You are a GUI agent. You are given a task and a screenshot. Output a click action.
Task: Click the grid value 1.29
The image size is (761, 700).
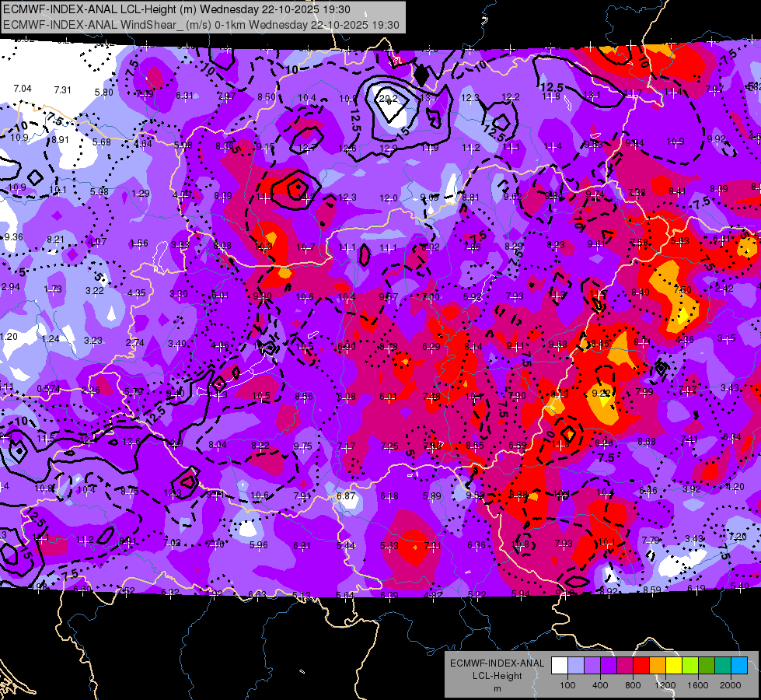140,194
